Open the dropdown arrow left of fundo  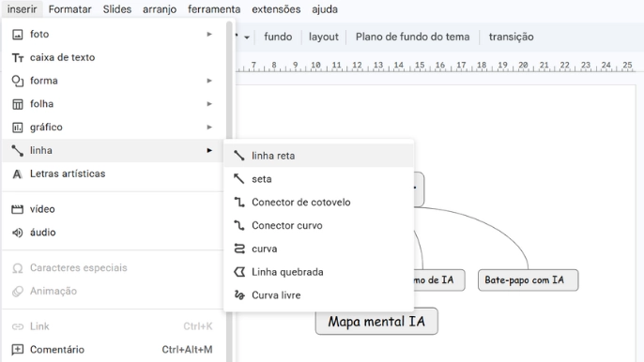pyautogui.click(x=246, y=38)
